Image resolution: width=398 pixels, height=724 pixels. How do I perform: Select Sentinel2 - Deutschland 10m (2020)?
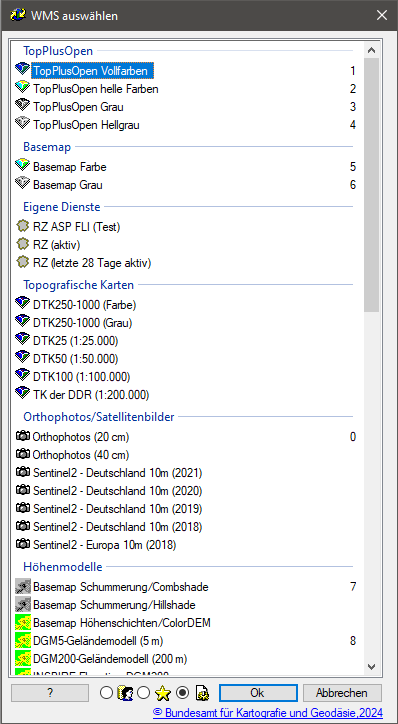pos(117,490)
